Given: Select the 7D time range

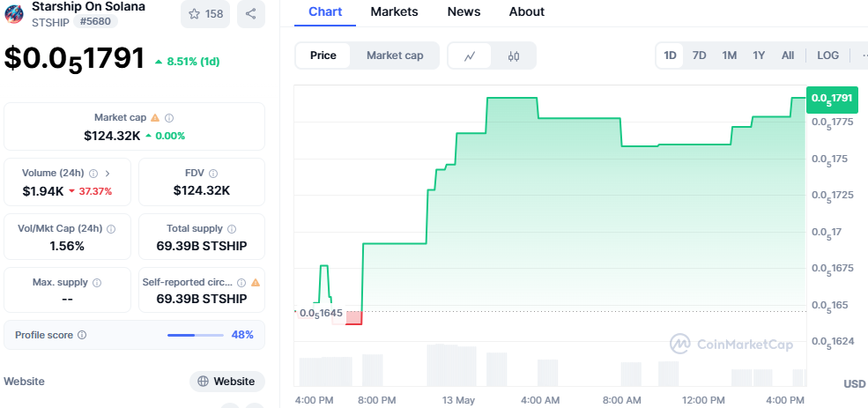Looking at the screenshot, I should coord(700,56).
